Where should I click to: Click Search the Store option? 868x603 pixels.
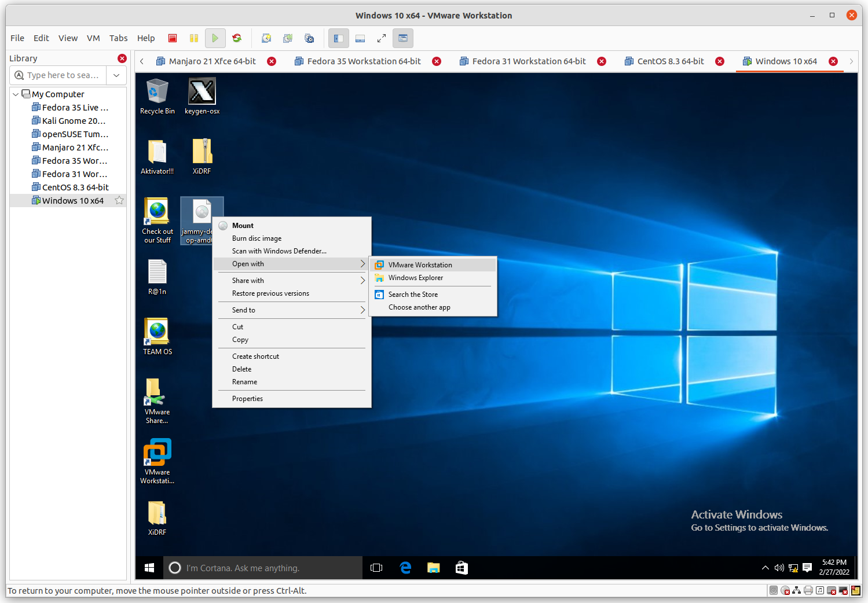pos(433,295)
